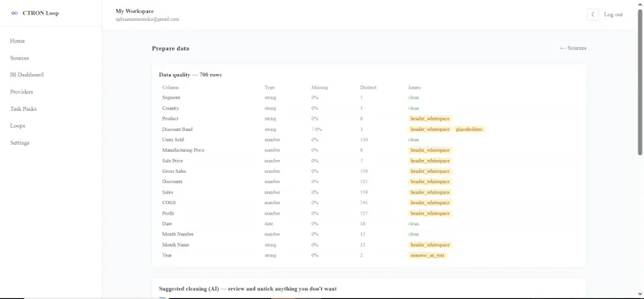Click the Discount Band row name

coord(177,129)
